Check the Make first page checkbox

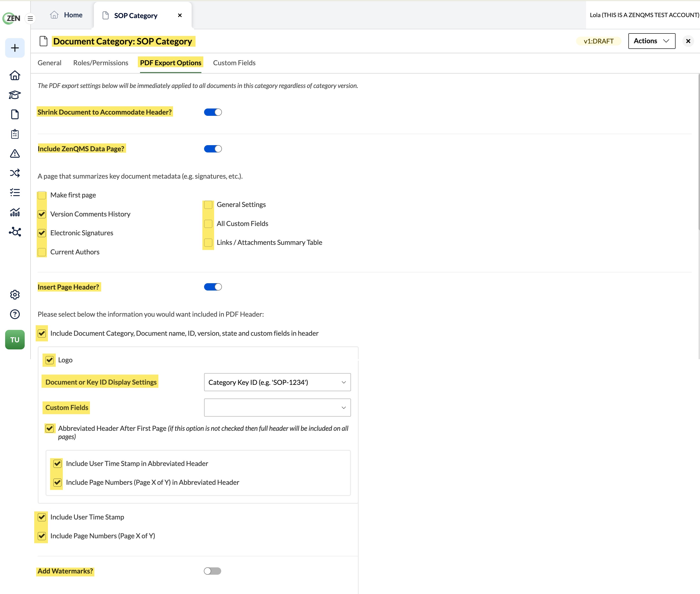[x=42, y=195]
